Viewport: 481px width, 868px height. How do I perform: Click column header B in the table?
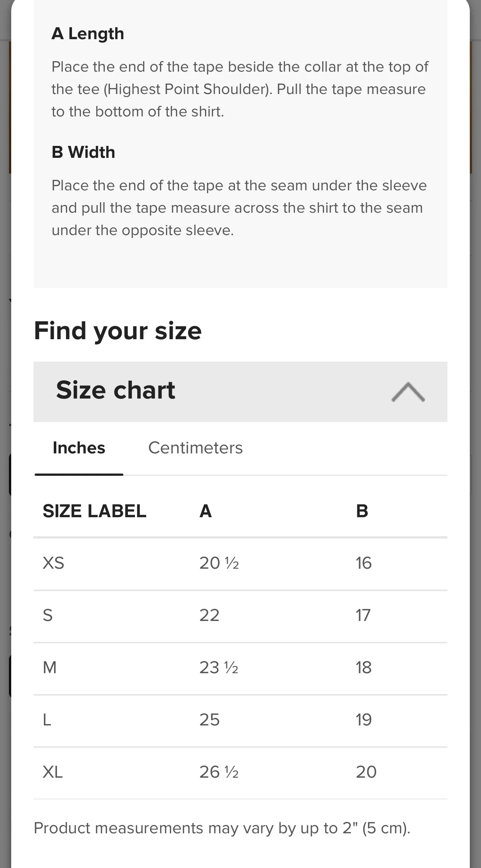pos(362,511)
